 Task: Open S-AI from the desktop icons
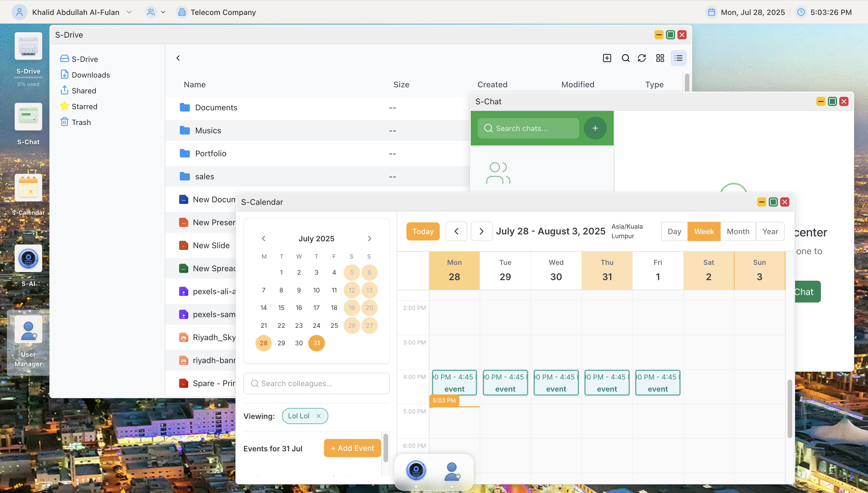click(28, 259)
